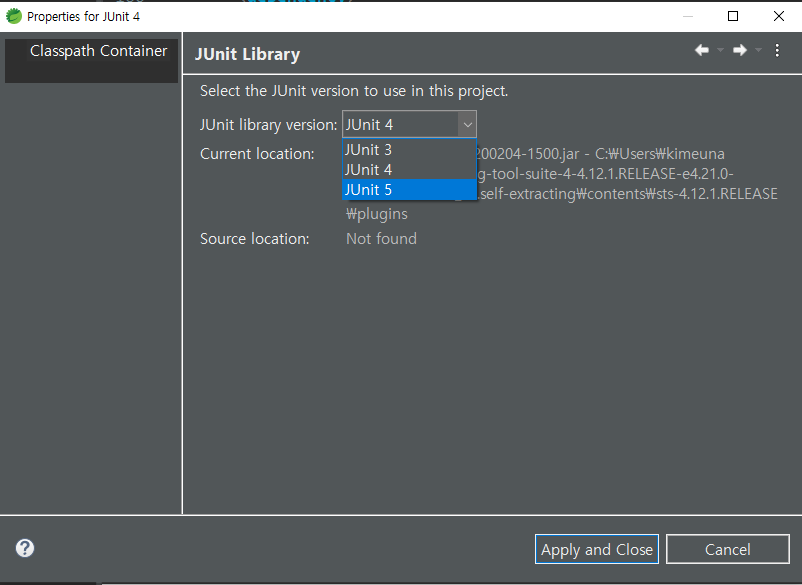The image size is (802, 585).
Task: Click the 'Source location:' label
Action: click(255, 239)
